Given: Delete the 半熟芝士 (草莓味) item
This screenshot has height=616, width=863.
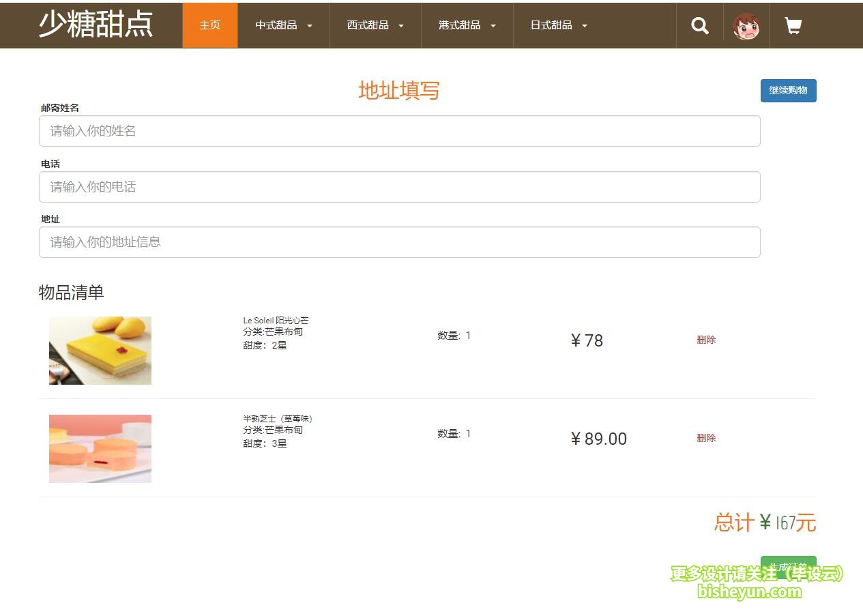Looking at the screenshot, I should coord(706,438).
